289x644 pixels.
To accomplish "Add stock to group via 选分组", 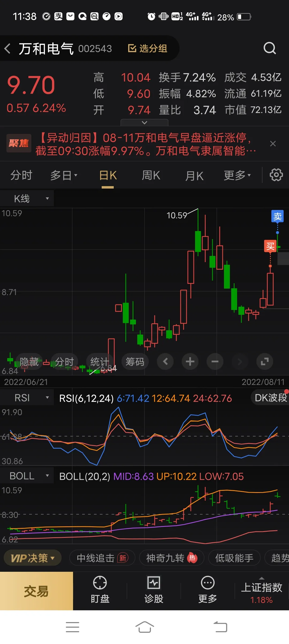I will (x=147, y=48).
